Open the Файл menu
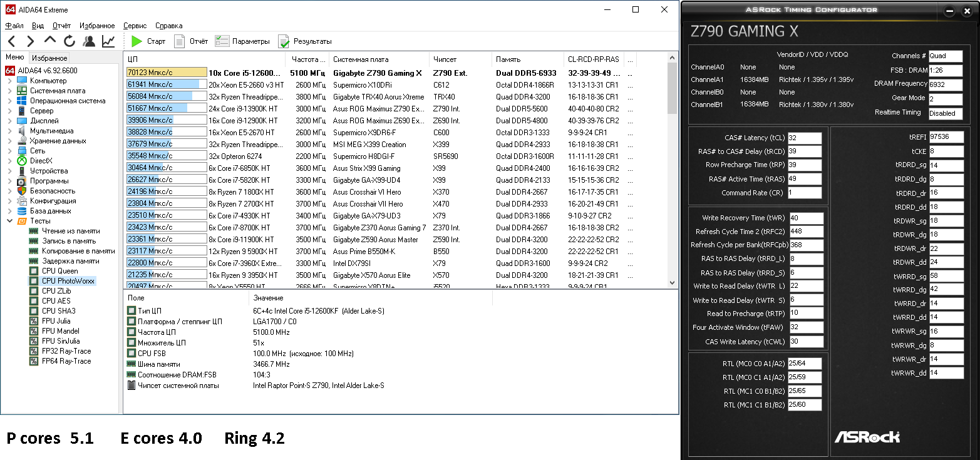Image resolution: width=980 pixels, height=460 pixels. 14,26
